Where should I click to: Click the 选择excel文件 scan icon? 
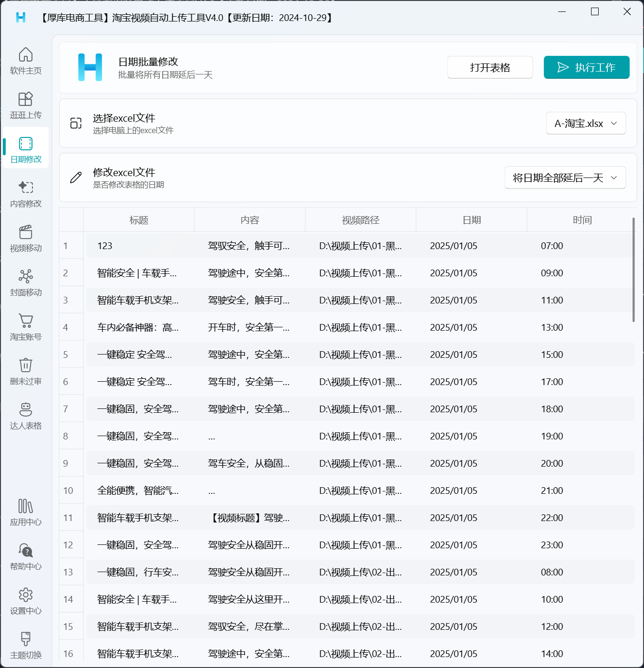[x=76, y=123]
